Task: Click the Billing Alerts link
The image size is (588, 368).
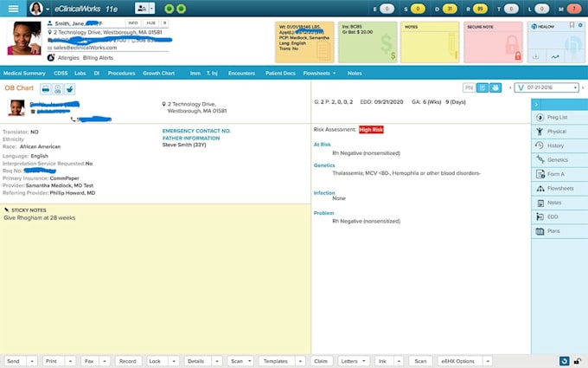Action: 98,58
